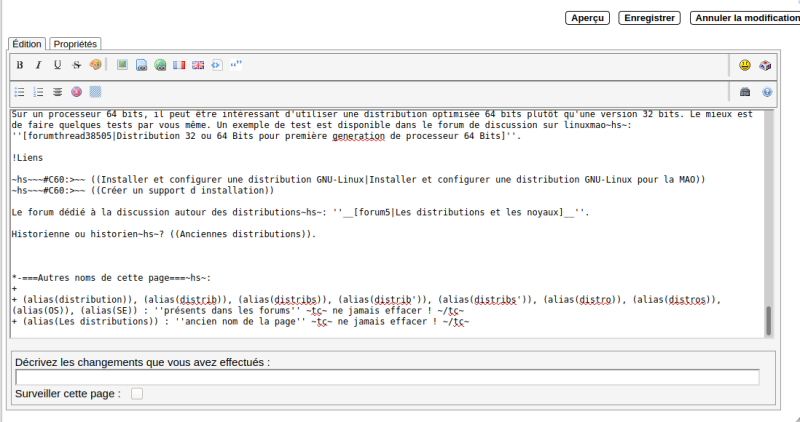Open the smiley emoticons picker

point(745,65)
